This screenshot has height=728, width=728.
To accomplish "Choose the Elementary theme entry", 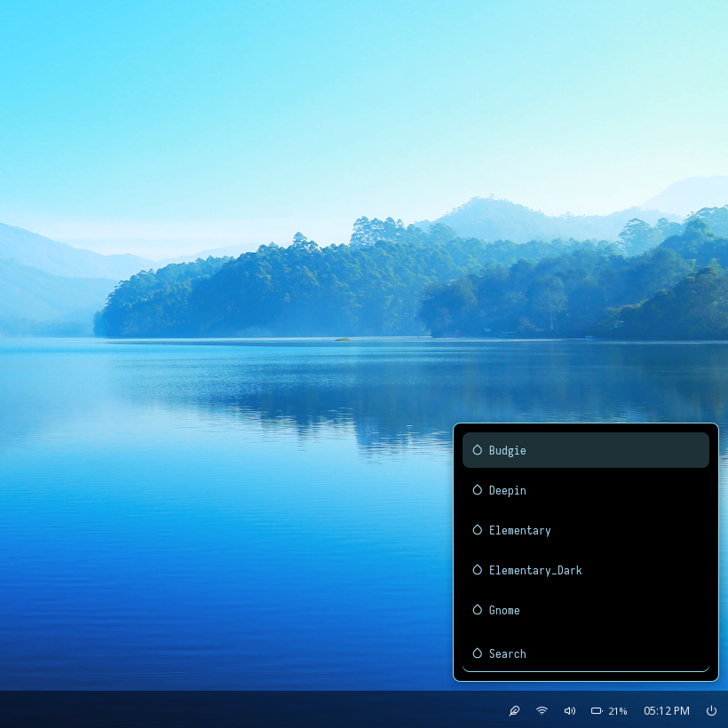I will [585, 530].
